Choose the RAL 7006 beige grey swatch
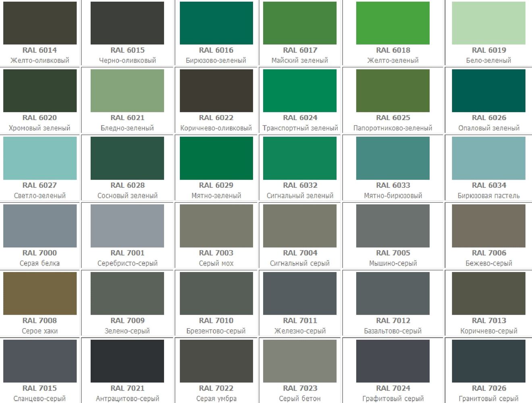 click(x=488, y=226)
